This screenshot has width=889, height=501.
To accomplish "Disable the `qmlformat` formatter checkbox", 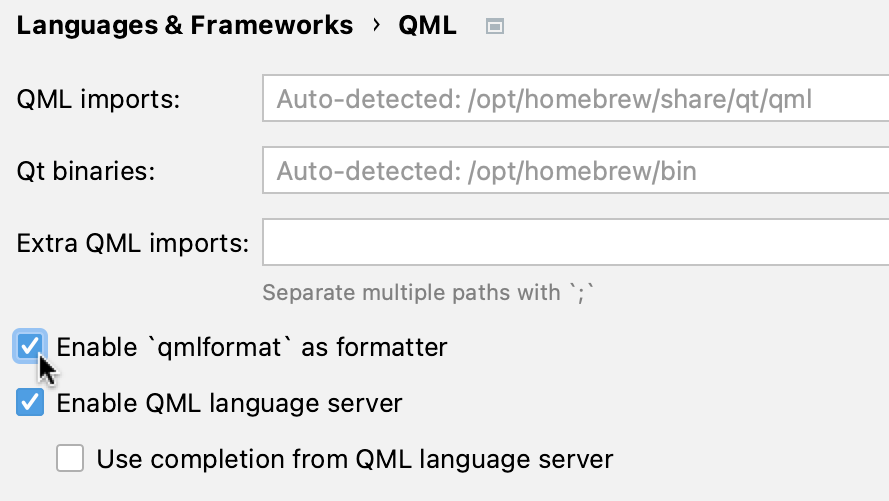I will 30,347.
